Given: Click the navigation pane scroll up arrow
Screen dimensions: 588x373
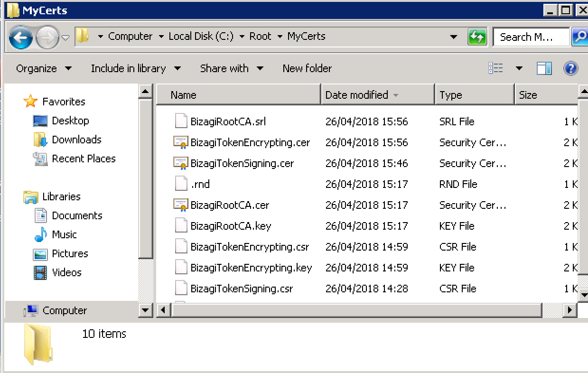Looking at the screenshot, I should [145, 91].
